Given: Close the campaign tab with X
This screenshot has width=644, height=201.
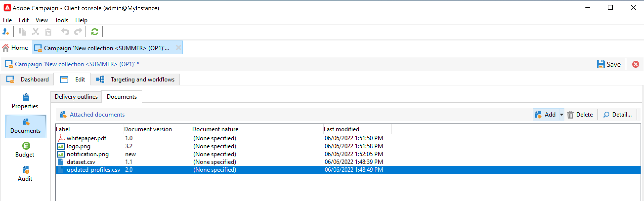Looking at the screenshot, I should click(x=178, y=48).
